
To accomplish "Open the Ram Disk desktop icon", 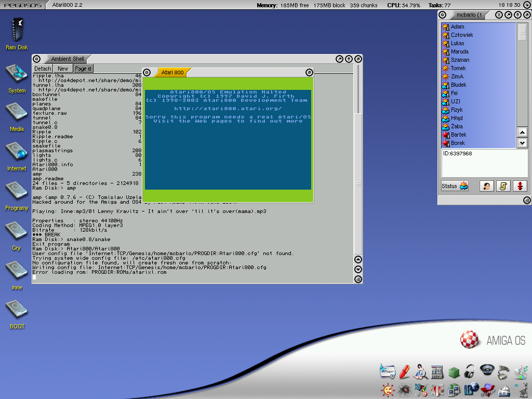I will pyautogui.click(x=17, y=30).
